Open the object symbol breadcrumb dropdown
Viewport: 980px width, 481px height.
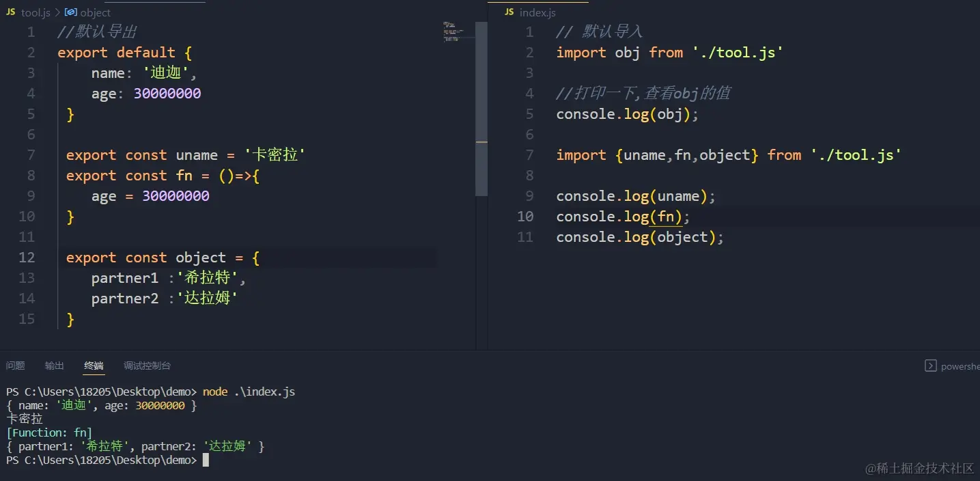(x=95, y=12)
